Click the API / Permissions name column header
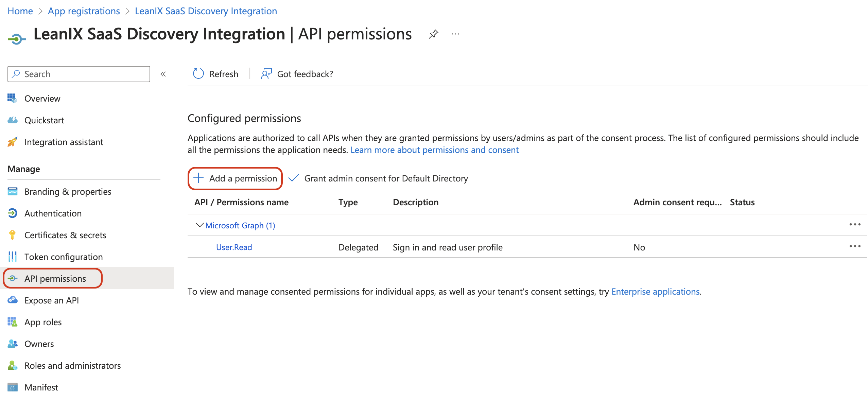 [x=241, y=202]
